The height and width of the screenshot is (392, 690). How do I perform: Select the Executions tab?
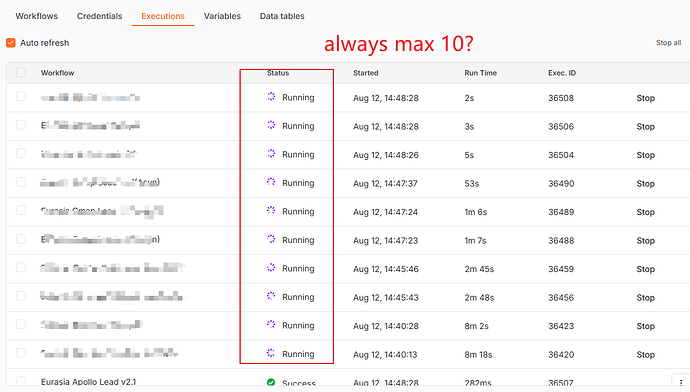coord(163,16)
